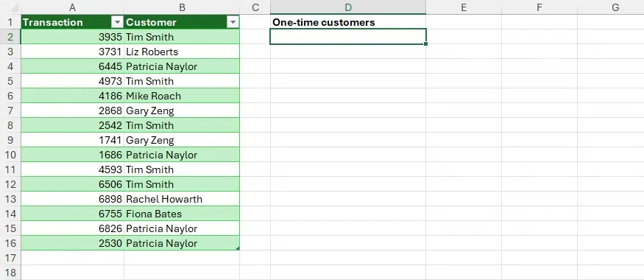Screen dimensions: 644x280
Task: Select Gary Zeng in row 7
Action: click(182, 111)
